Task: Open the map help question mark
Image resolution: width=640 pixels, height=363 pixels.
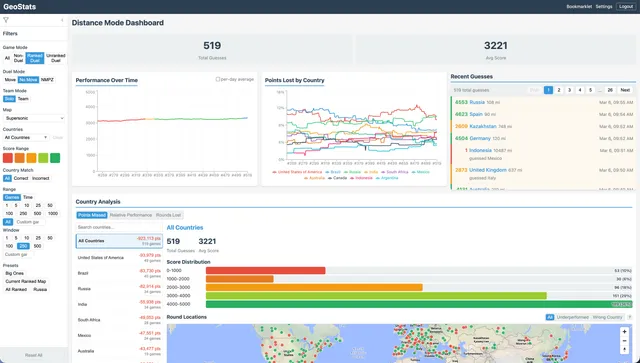Action: [x=629, y=317]
